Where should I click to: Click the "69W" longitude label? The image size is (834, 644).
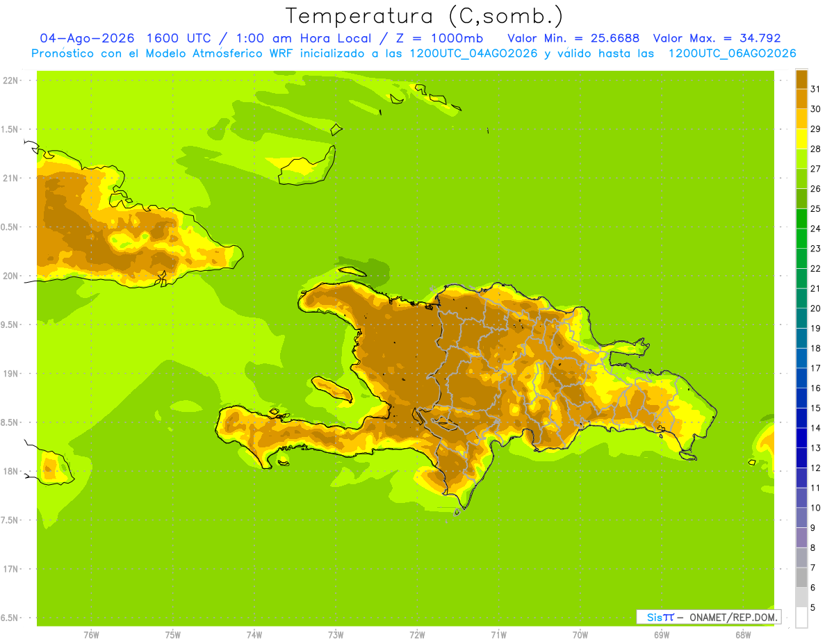pyautogui.click(x=662, y=635)
